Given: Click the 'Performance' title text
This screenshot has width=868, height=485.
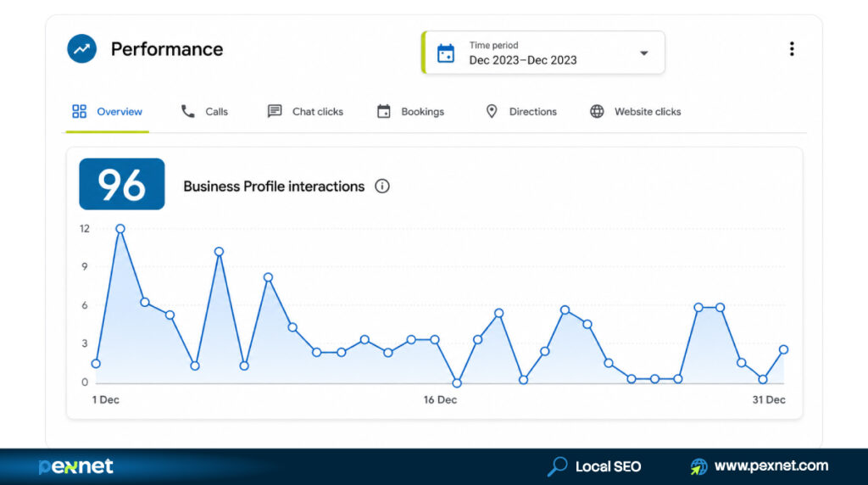Looking at the screenshot, I should (167, 49).
